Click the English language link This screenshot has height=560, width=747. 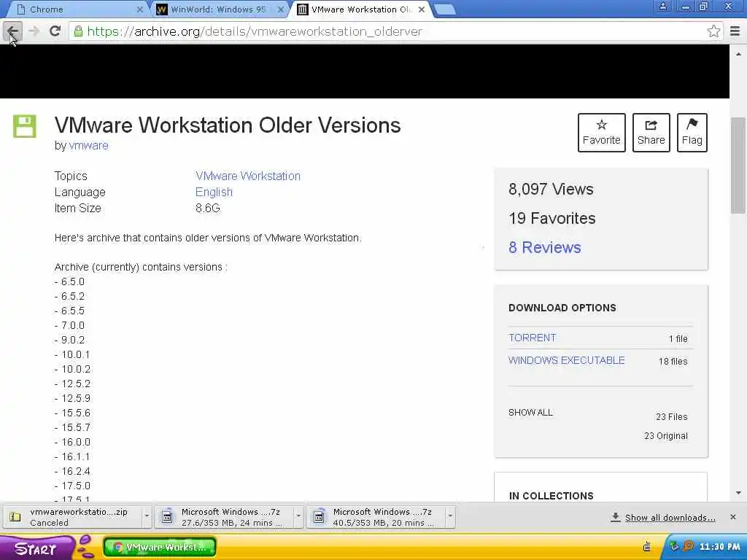point(214,192)
